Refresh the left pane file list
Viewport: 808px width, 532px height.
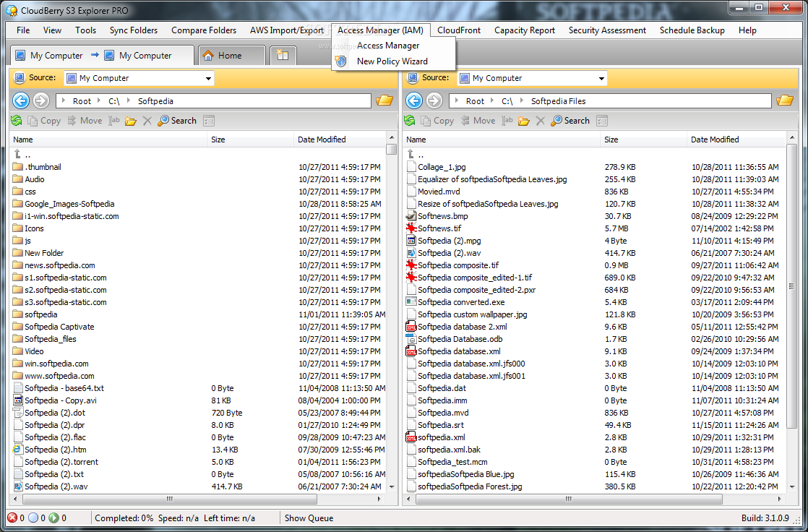[x=17, y=121]
